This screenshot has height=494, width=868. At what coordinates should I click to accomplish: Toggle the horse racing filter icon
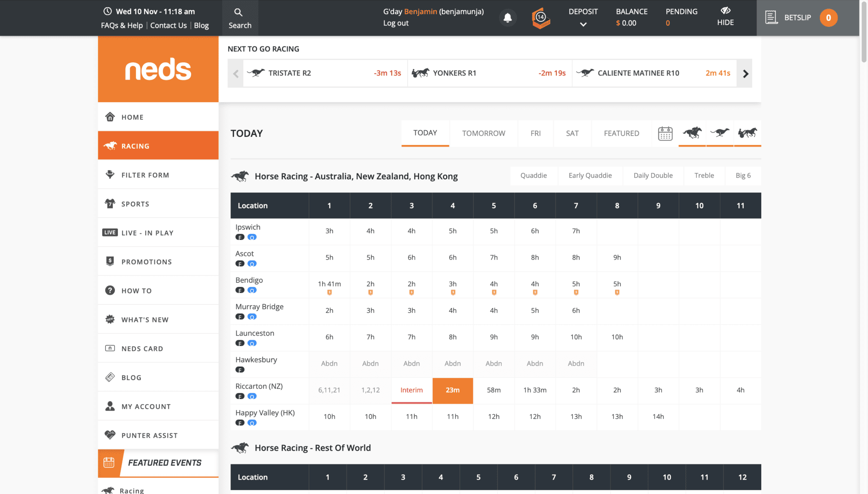pyautogui.click(x=692, y=133)
